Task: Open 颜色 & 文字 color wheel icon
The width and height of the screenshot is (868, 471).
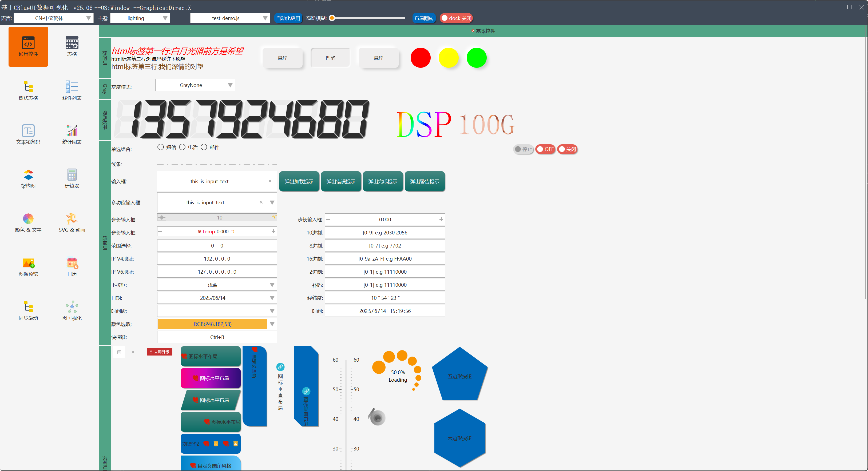Action: pos(28,219)
